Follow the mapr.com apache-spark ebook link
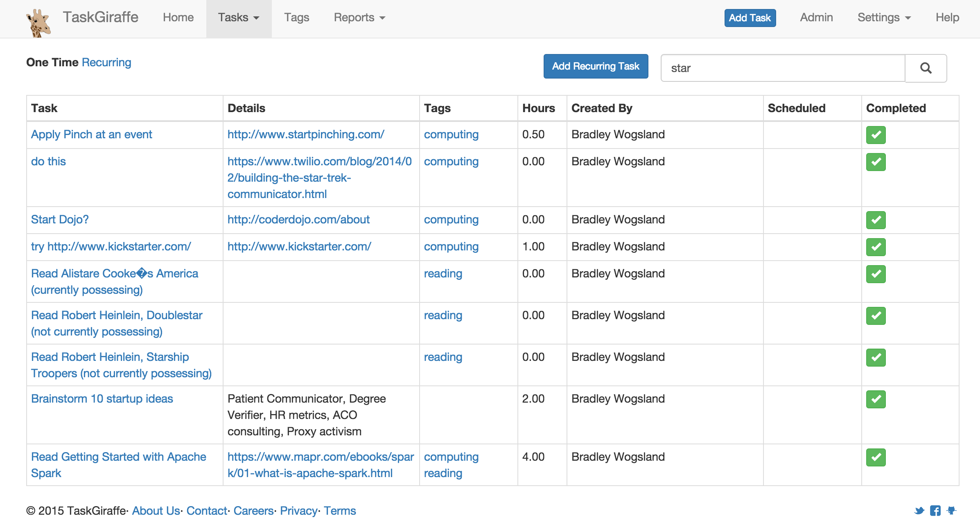Image resolution: width=980 pixels, height=527 pixels. pyautogui.click(x=321, y=465)
